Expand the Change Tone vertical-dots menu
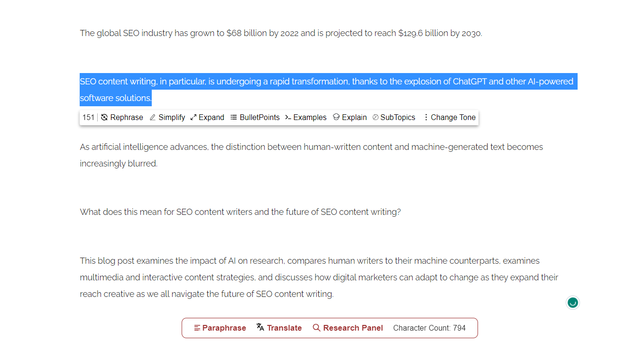The width and height of the screenshot is (644, 342). [425, 117]
